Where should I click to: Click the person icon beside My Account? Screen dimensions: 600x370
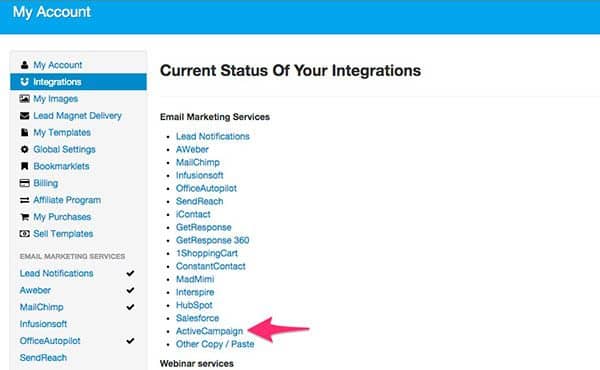pyautogui.click(x=24, y=65)
